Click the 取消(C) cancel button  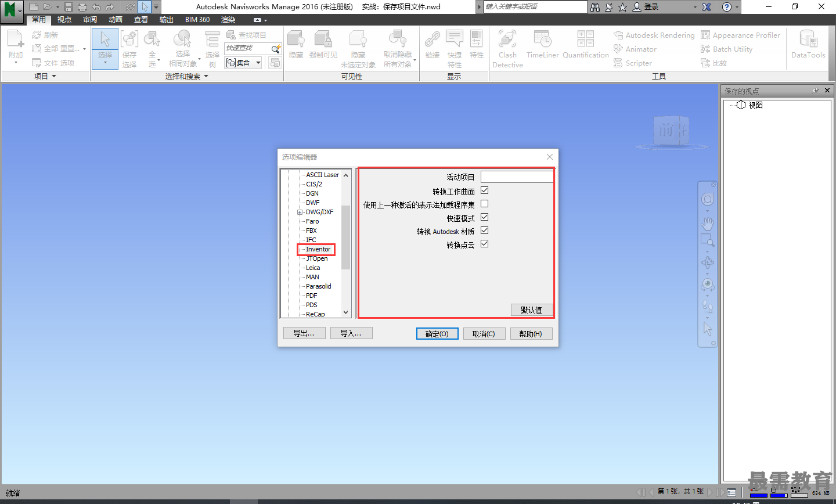(x=484, y=334)
